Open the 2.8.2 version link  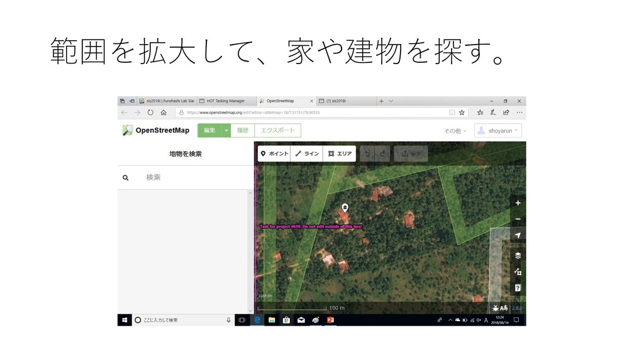click(517, 308)
